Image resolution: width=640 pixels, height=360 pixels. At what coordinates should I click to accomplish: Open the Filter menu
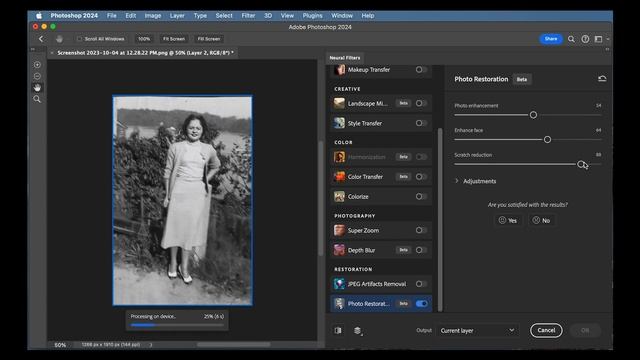[x=248, y=16]
